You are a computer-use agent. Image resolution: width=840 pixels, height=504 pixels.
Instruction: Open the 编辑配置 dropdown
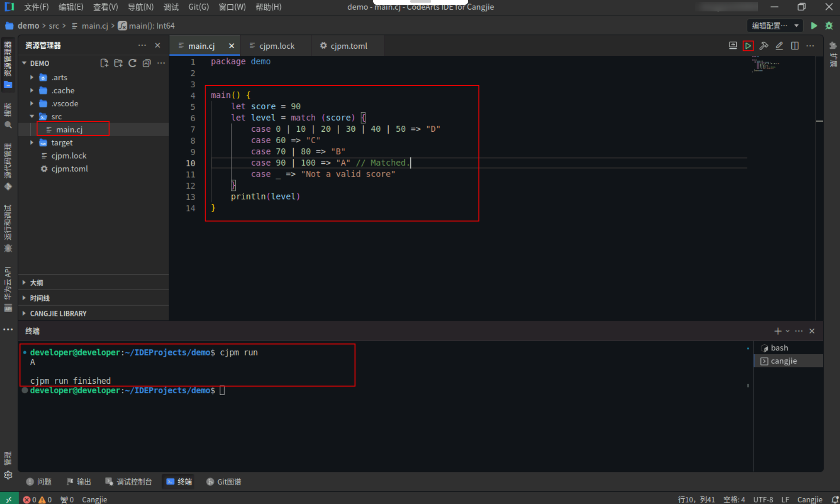click(x=775, y=26)
